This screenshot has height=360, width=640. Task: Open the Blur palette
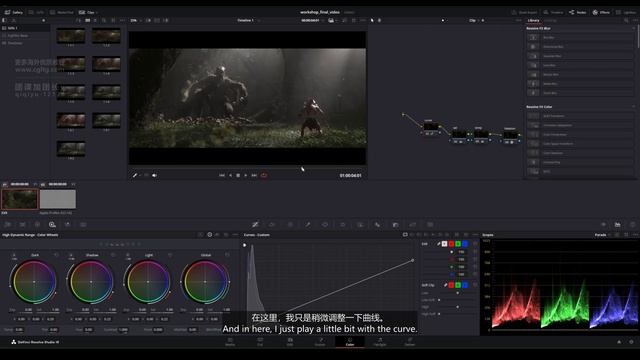378,224
